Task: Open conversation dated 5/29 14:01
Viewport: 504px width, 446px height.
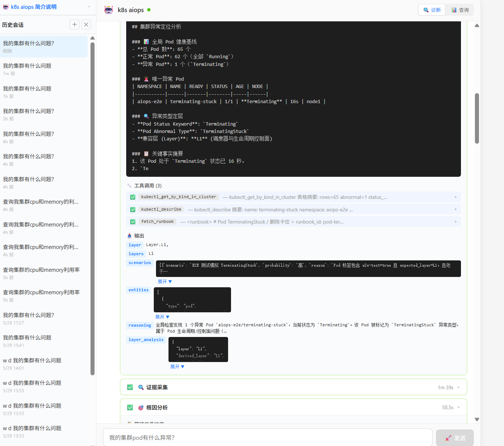Action: tap(44, 364)
